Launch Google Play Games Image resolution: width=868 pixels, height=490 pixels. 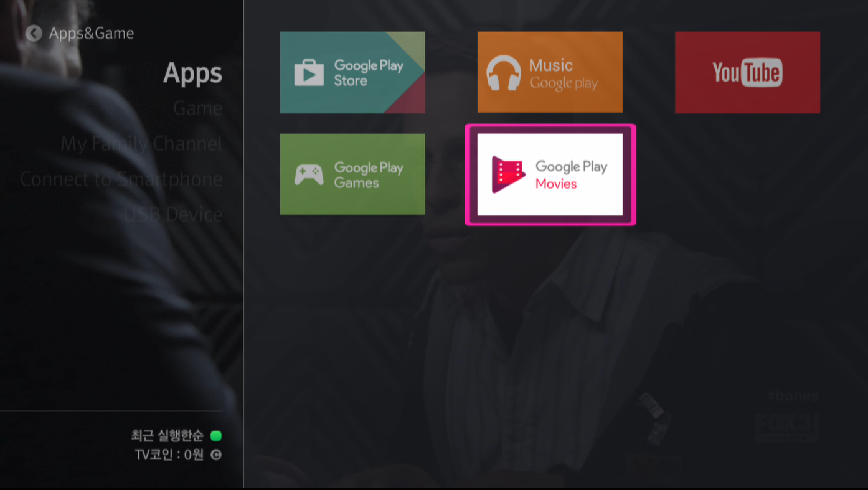click(x=352, y=174)
